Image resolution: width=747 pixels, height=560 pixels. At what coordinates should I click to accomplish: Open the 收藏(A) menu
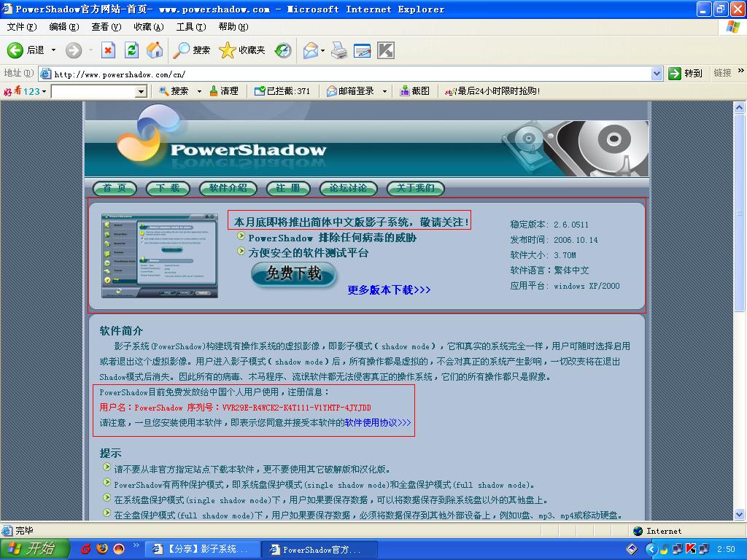click(149, 27)
